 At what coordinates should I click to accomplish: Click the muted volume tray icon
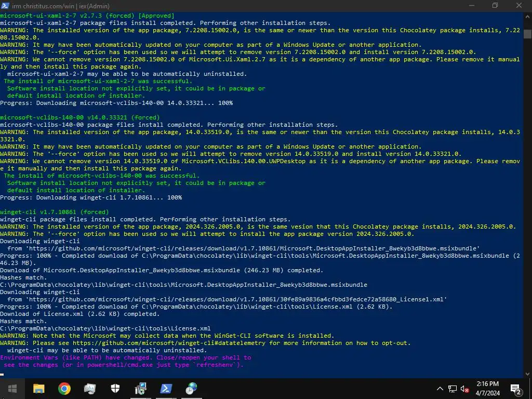click(465, 389)
